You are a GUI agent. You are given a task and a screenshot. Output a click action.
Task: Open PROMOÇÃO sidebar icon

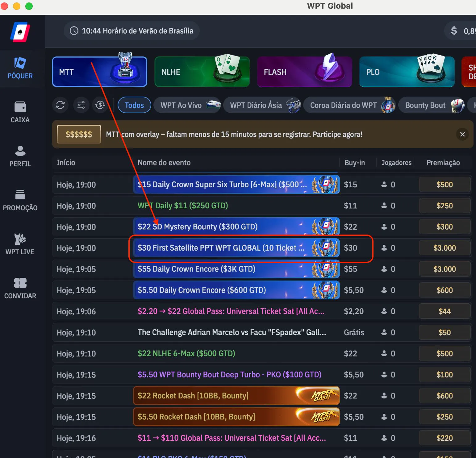pyautogui.click(x=20, y=200)
